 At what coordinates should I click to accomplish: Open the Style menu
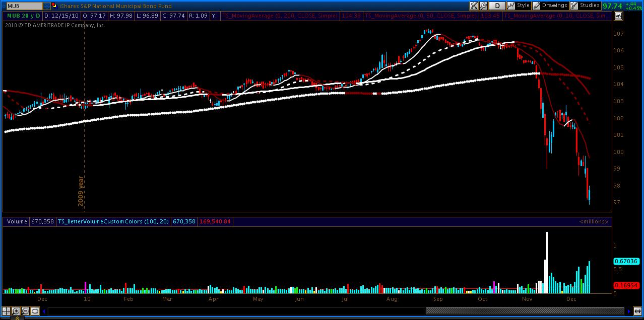518,6
